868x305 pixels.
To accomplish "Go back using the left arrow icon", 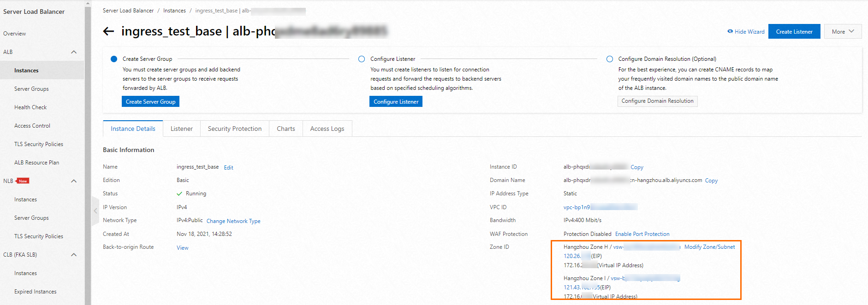I will pos(108,31).
